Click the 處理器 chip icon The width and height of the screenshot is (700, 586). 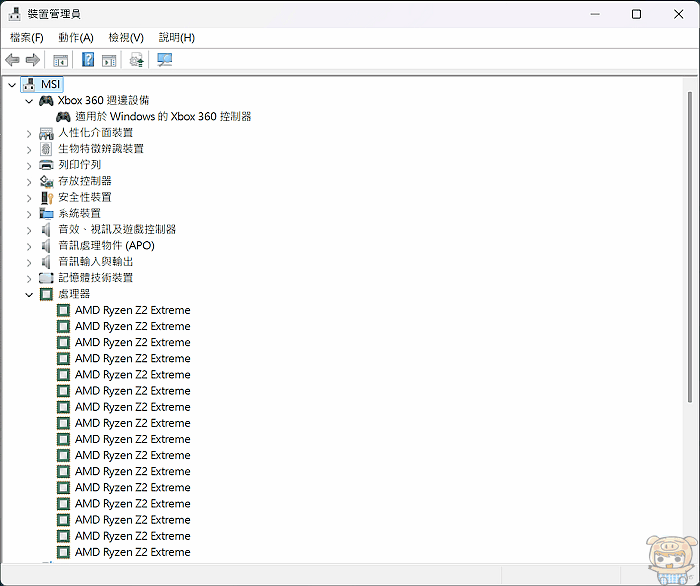click(x=46, y=294)
